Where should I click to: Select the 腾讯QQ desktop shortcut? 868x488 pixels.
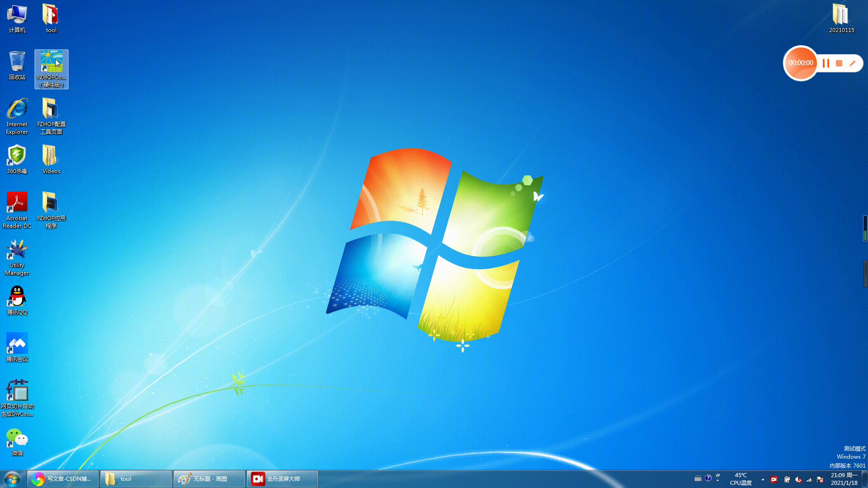tap(17, 301)
